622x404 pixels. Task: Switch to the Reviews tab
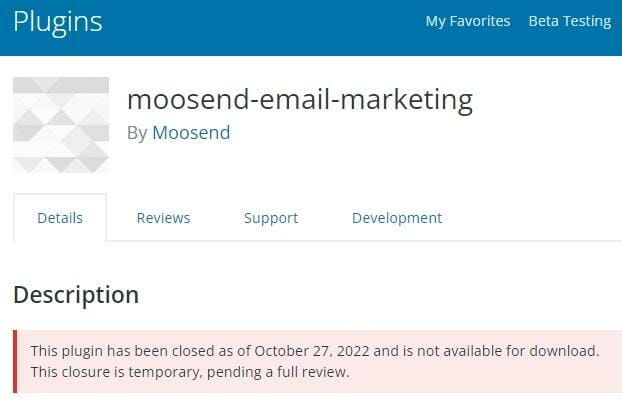163,218
